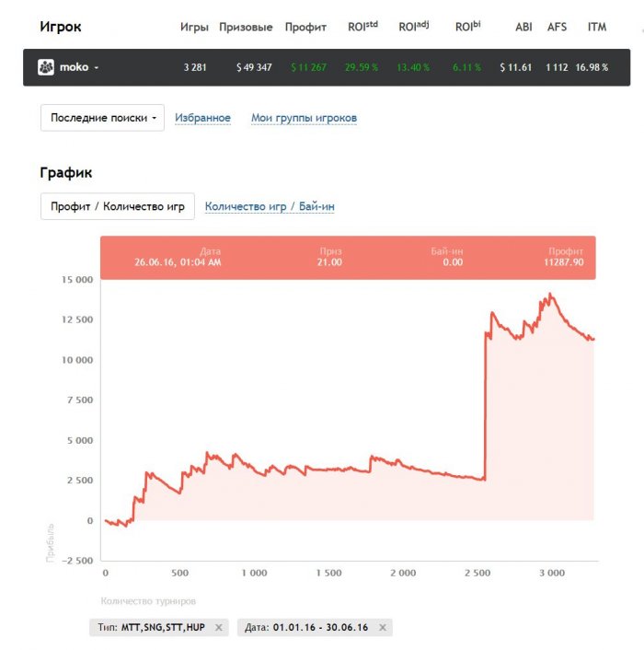Select the Профит / Количество игр tab
This screenshot has width=644, height=650.
coord(117,206)
